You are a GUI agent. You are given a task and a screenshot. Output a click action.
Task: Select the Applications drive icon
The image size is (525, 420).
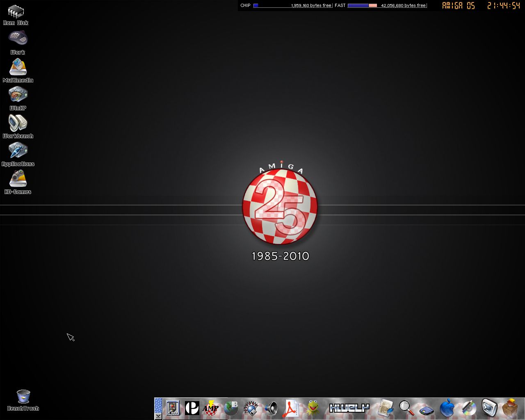tap(18, 154)
